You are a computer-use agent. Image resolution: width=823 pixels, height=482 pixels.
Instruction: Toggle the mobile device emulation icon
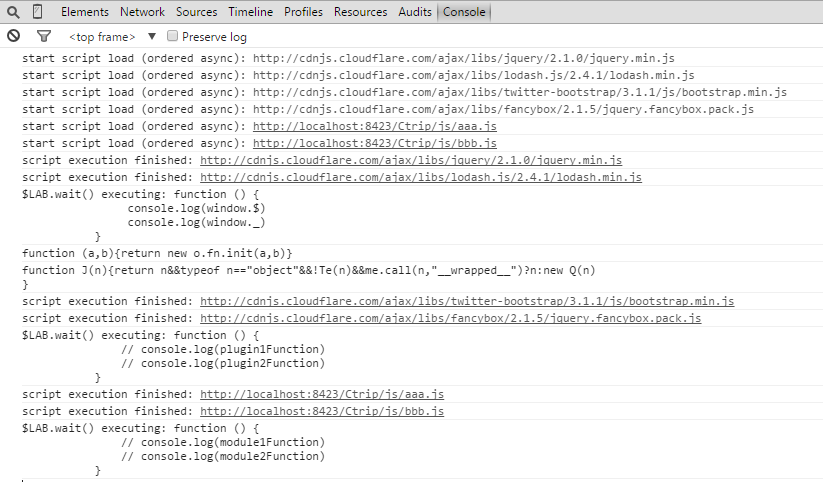37,12
